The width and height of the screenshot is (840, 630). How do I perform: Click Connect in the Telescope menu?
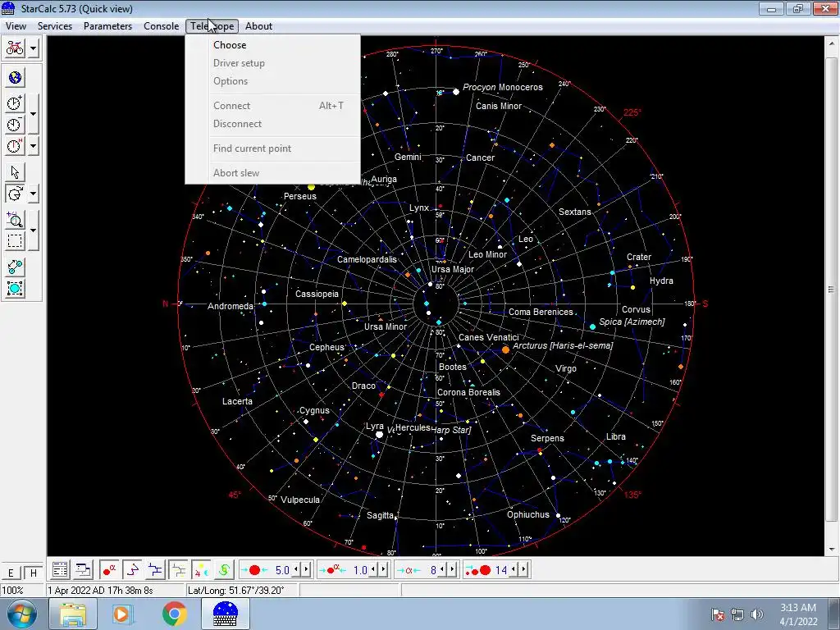pos(272,106)
